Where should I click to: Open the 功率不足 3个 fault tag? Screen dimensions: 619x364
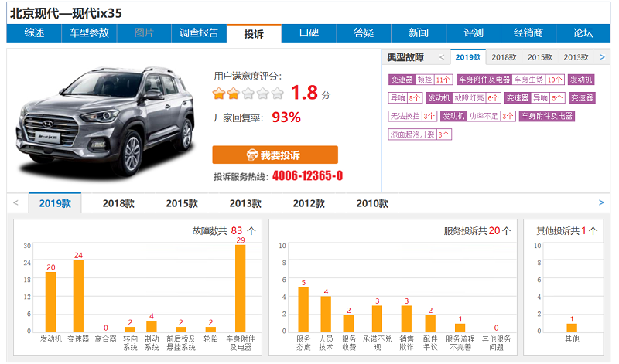[x=478, y=116]
